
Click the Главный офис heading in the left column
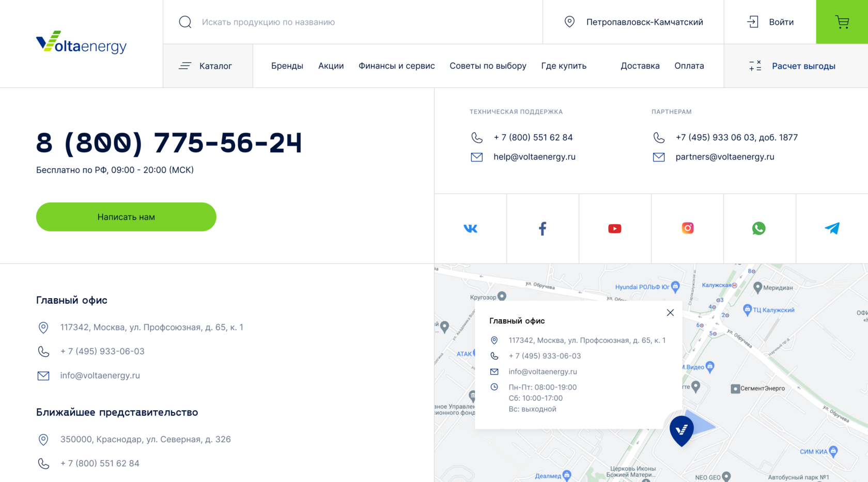click(x=72, y=300)
